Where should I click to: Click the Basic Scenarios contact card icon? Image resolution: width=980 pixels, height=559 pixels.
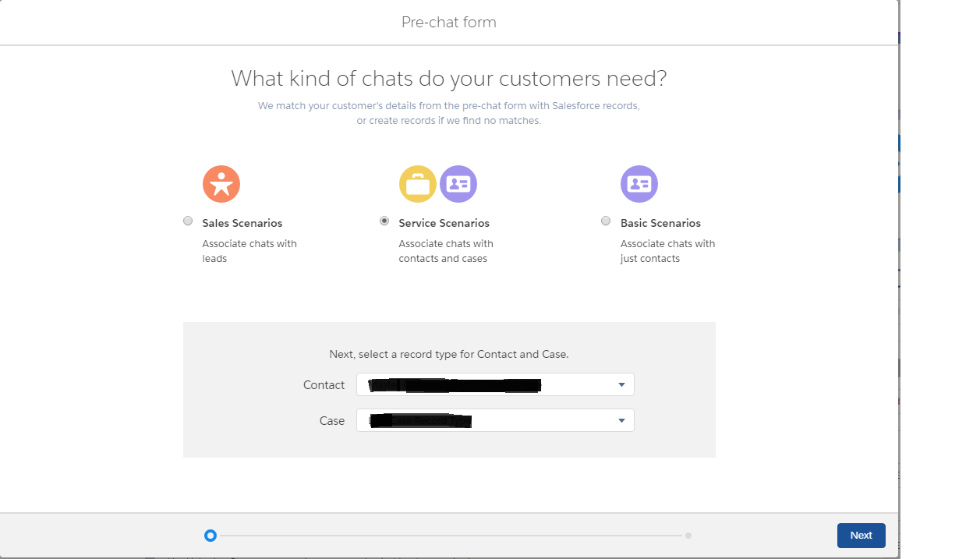click(639, 185)
